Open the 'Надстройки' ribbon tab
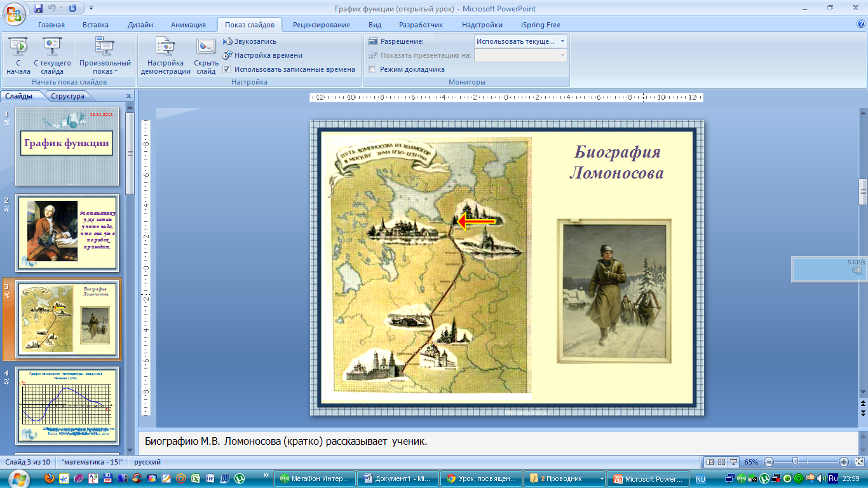 [482, 25]
